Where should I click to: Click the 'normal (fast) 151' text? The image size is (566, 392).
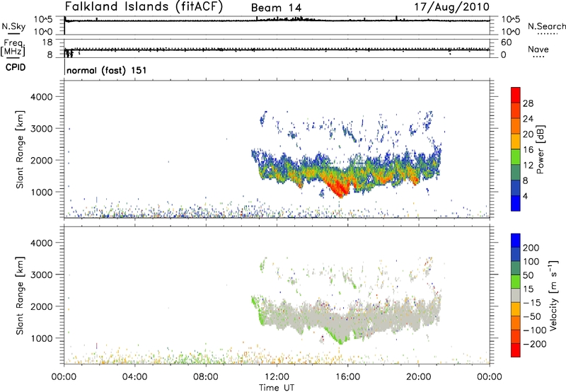107,70
